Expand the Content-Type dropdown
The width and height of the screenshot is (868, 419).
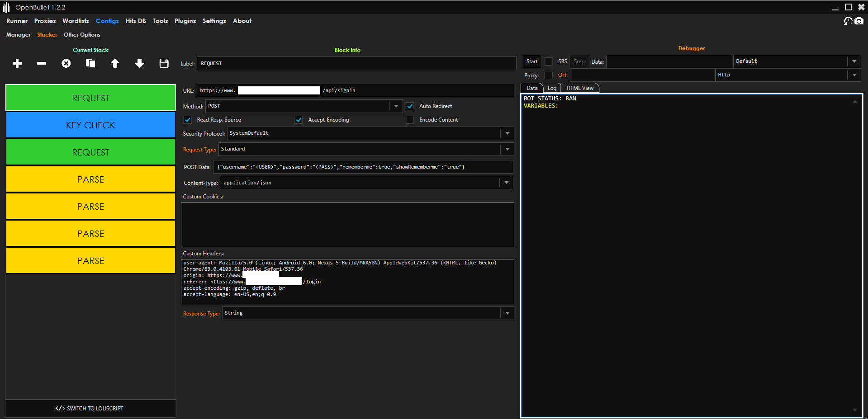click(506, 183)
